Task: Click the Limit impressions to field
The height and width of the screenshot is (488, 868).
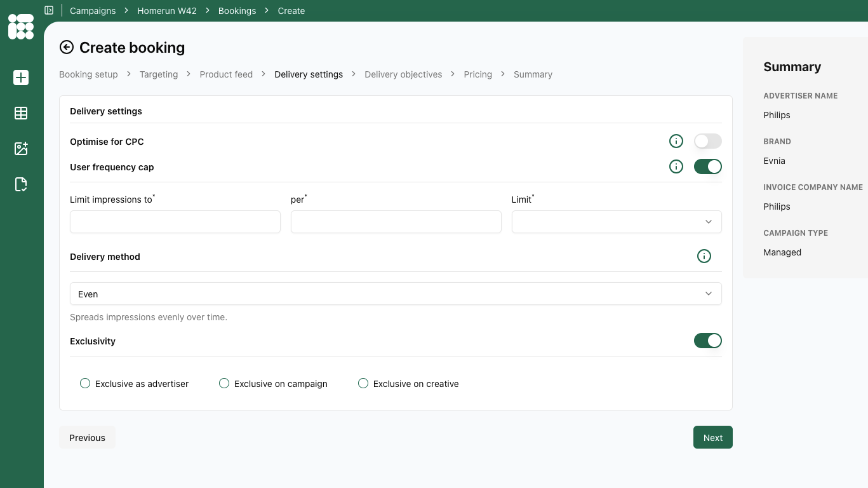Action: pos(175,222)
